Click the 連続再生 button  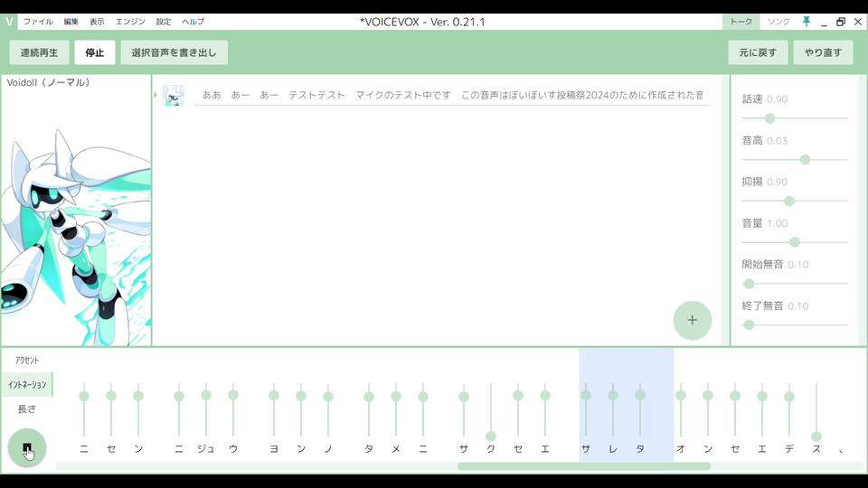(39, 52)
